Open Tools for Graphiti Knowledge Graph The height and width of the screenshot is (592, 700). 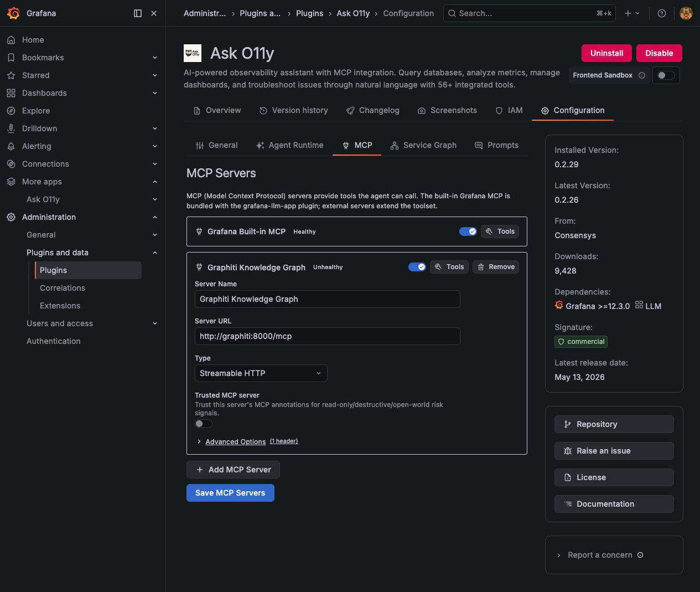[x=449, y=267]
